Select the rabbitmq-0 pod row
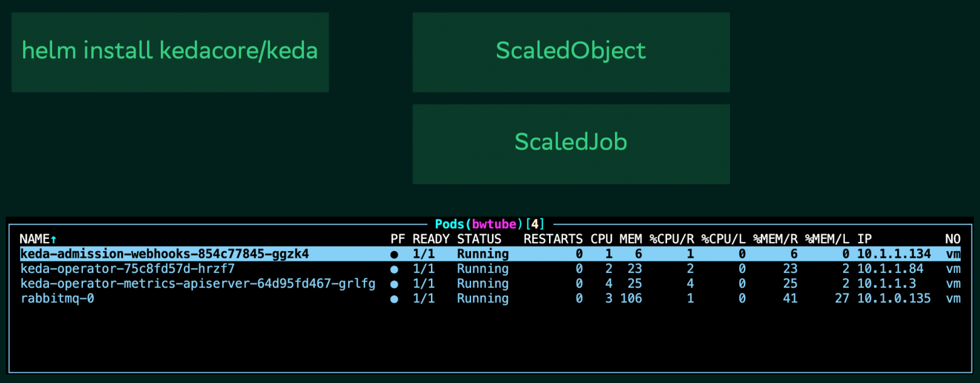This screenshot has width=980, height=383. (x=57, y=299)
